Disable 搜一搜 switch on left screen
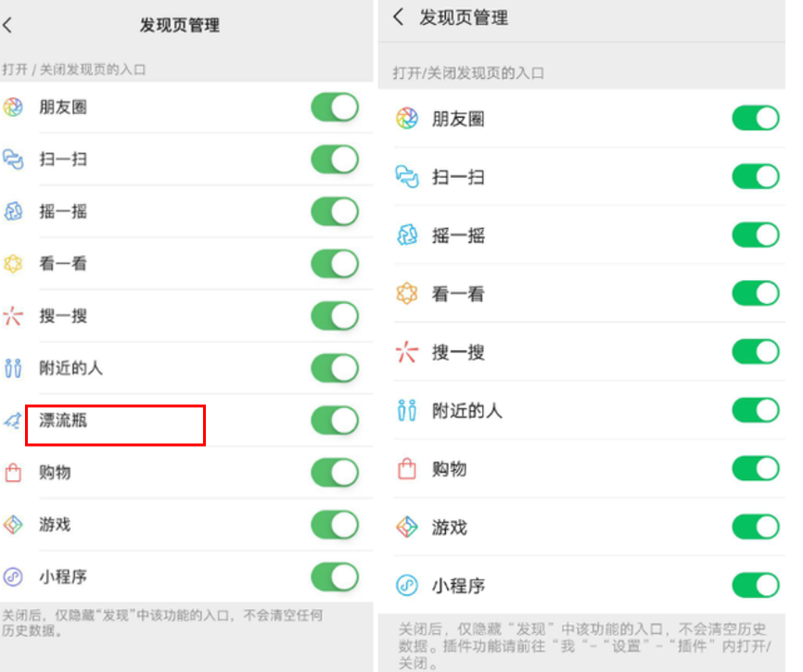The width and height of the screenshot is (803, 672). [335, 316]
